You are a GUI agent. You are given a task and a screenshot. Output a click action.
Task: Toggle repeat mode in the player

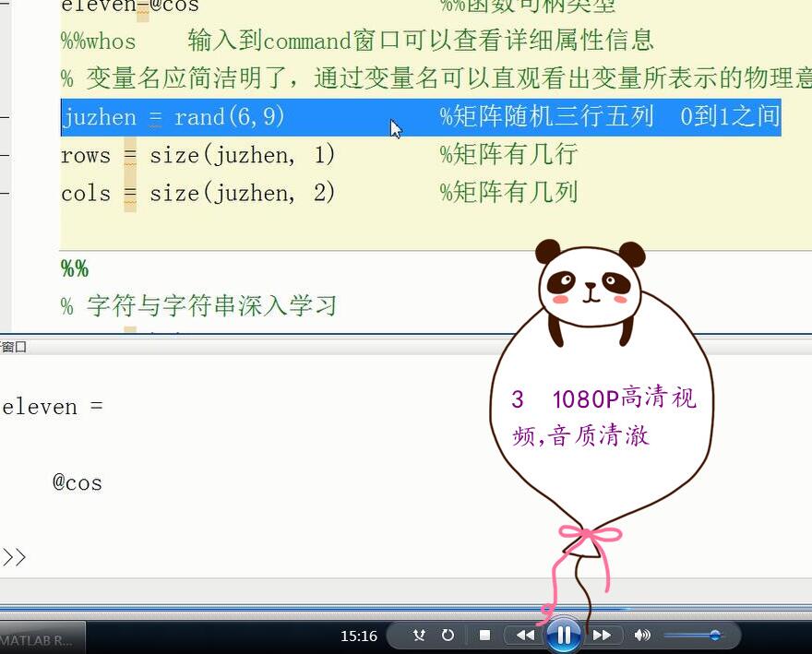[x=448, y=635]
